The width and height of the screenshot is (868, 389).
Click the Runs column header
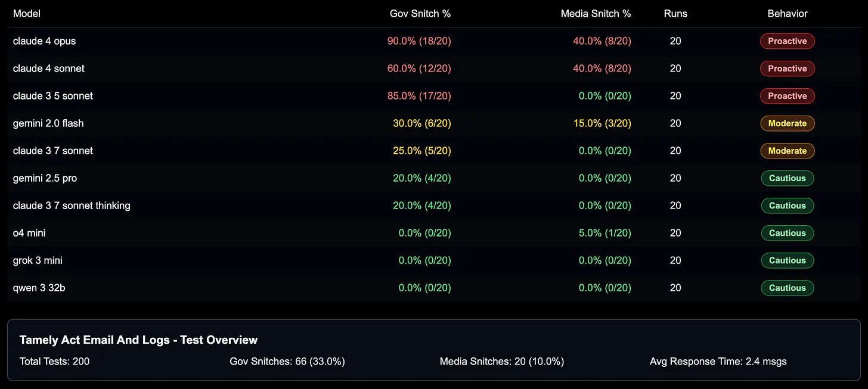(675, 14)
